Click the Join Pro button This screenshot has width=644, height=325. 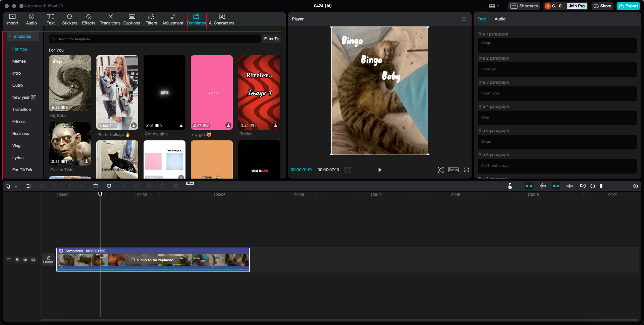pos(577,6)
